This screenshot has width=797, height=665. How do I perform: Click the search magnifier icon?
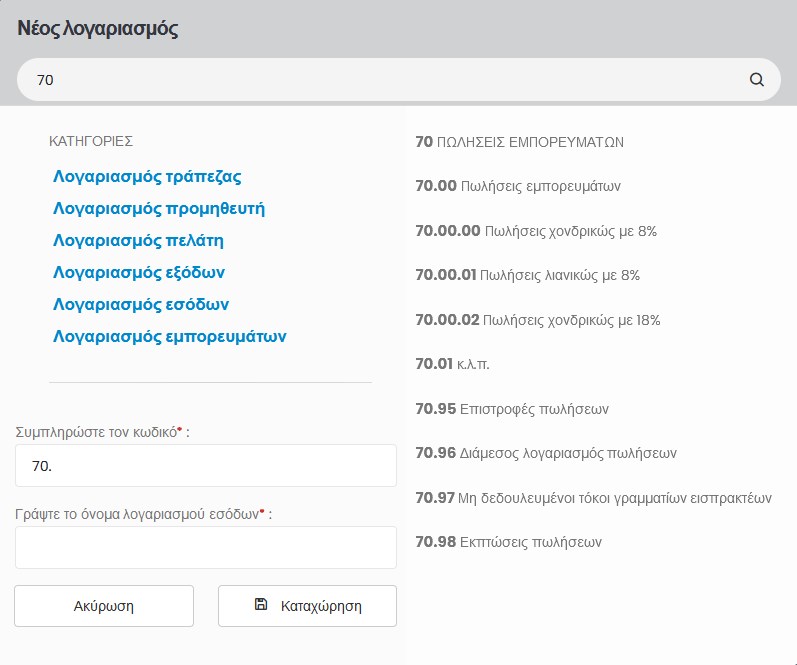click(756, 80)
